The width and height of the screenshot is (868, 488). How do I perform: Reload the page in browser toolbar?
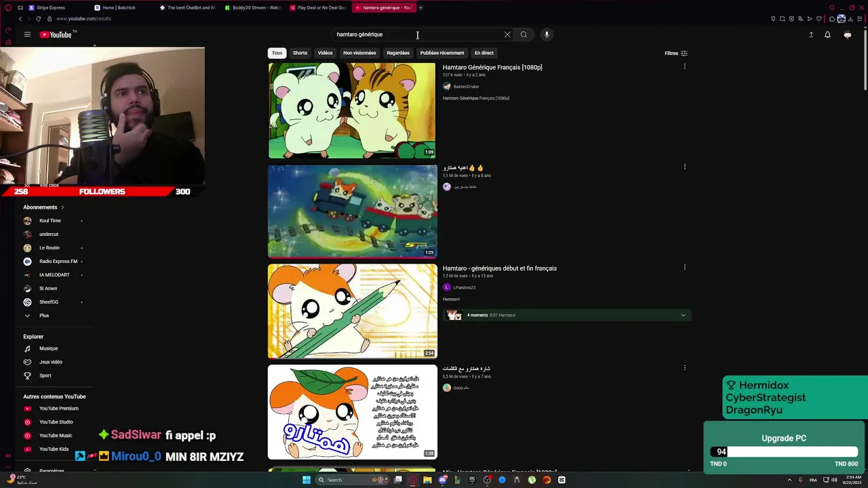(x=38, y=19)
